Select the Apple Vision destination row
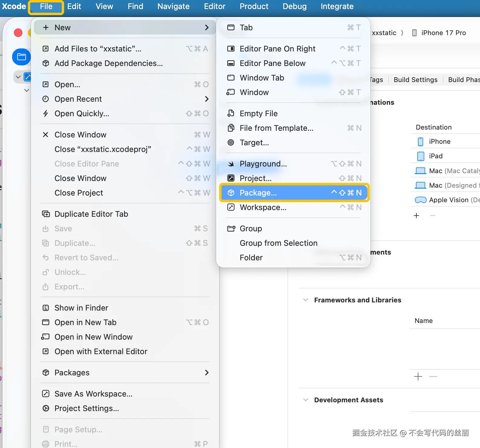 tap(445, 200)
